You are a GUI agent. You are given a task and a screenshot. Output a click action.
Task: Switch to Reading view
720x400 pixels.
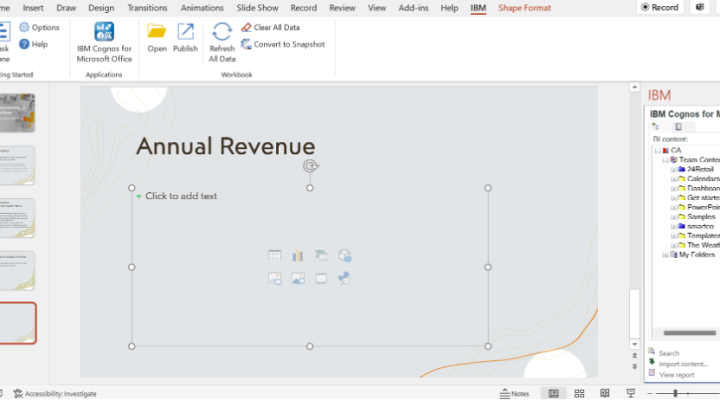605,394
